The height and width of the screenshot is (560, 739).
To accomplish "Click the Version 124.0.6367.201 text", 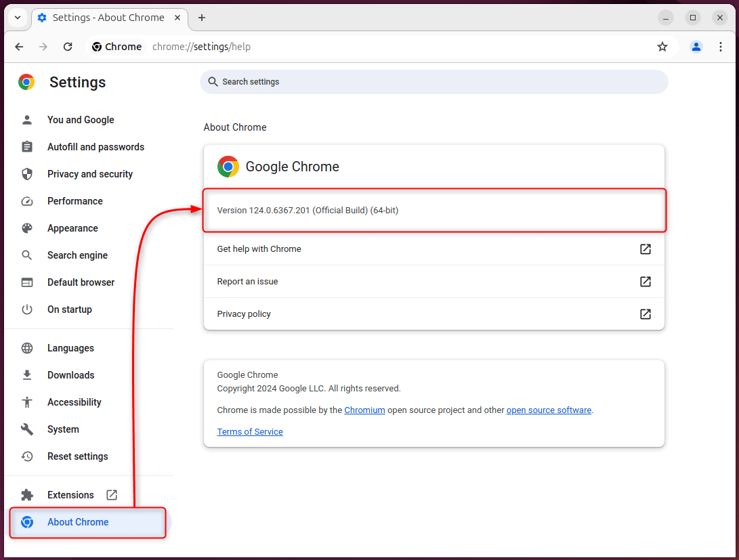I will 308,211.
